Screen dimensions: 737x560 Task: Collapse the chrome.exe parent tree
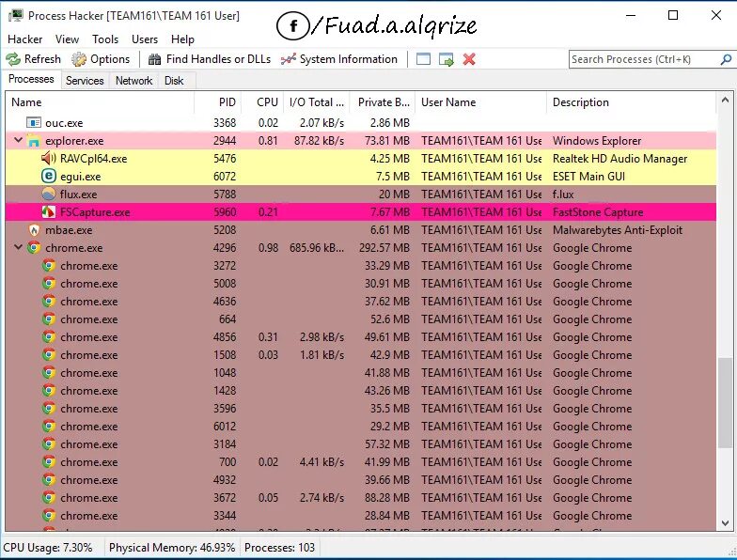pos(18,247)
